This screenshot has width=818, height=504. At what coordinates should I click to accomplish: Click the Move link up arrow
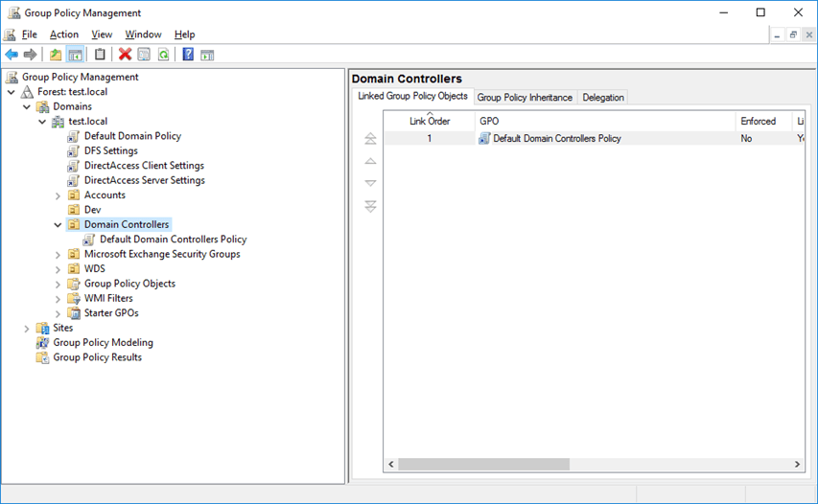point(370,161)
